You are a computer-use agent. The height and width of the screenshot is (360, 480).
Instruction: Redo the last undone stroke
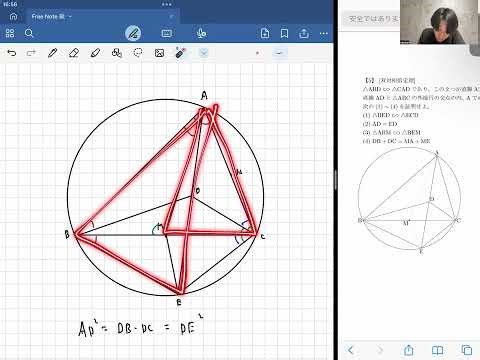[31, 53]
